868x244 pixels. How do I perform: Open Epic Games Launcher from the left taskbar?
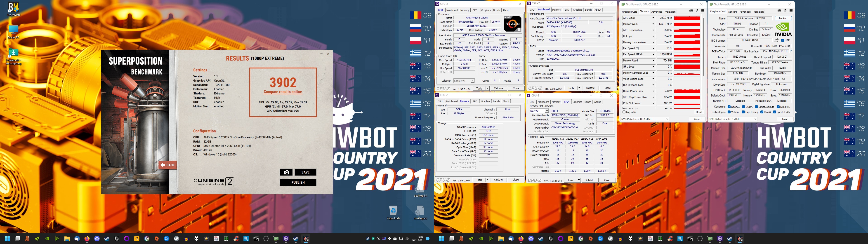coord(117,239)
